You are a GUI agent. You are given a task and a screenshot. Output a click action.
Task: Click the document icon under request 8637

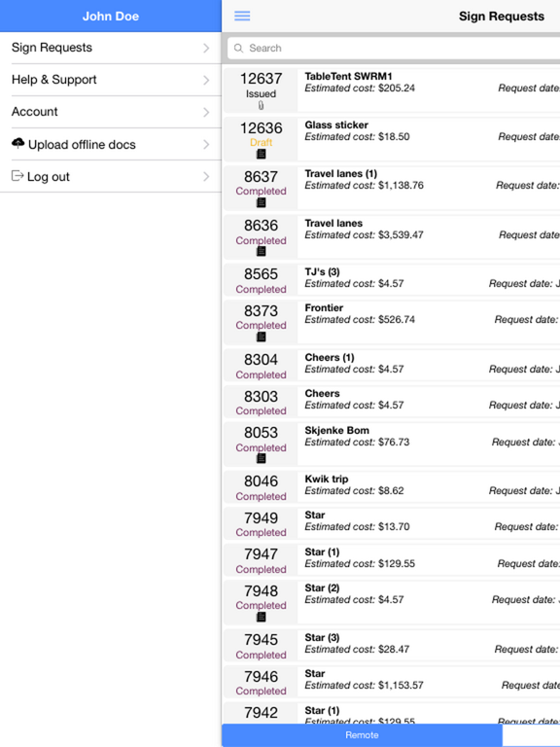click(x=261, y=203)
